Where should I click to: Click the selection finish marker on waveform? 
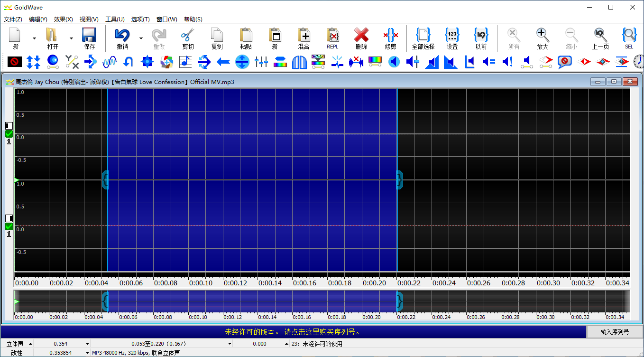point(399,180)
